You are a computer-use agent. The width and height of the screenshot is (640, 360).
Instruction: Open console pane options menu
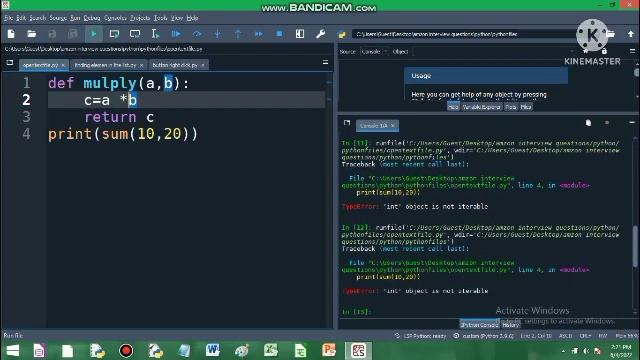(x=632, y=122)
